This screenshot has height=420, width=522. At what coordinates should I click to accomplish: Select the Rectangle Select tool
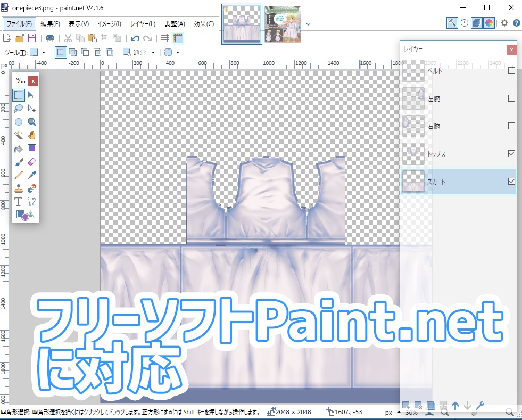click(18, 95)
